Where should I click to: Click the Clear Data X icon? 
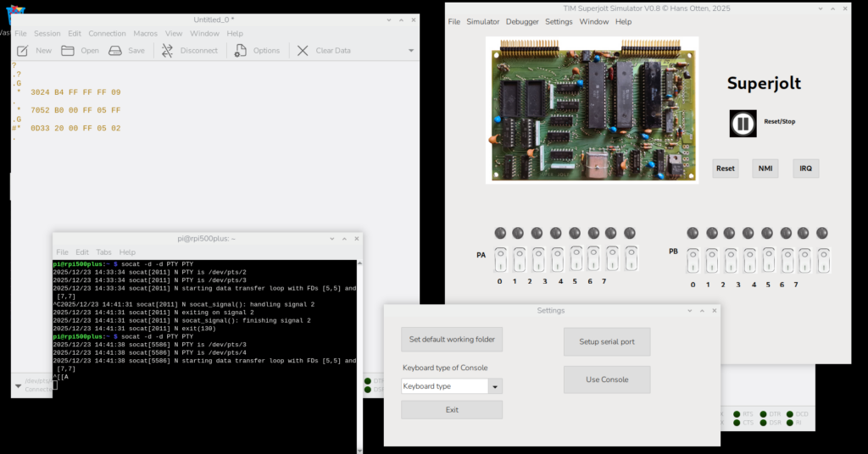[303, 51]
